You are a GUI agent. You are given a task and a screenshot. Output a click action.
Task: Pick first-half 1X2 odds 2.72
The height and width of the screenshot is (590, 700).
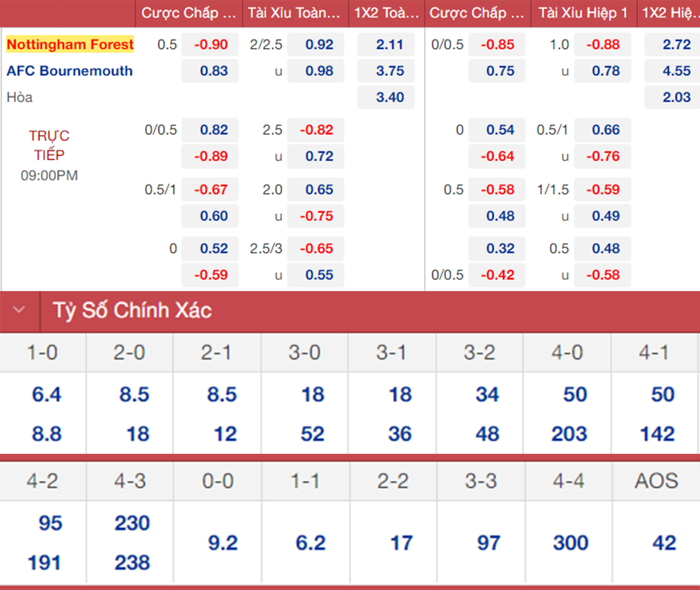tap(676, 45)
